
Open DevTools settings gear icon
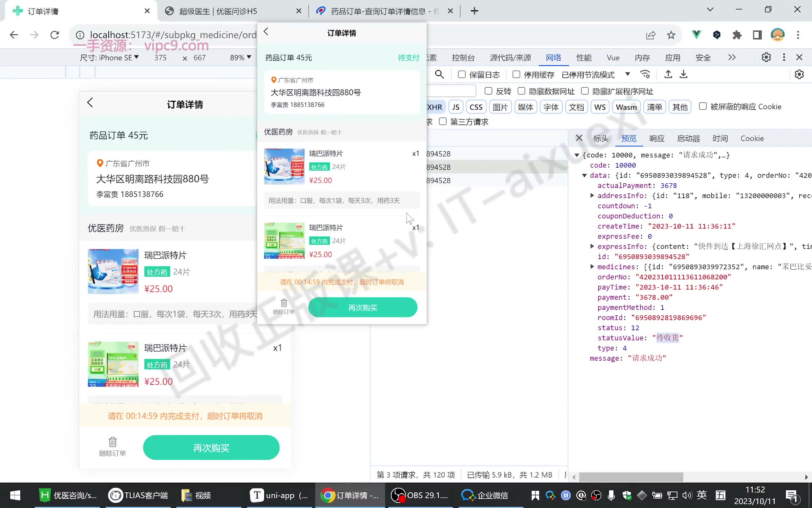point(766,57)
